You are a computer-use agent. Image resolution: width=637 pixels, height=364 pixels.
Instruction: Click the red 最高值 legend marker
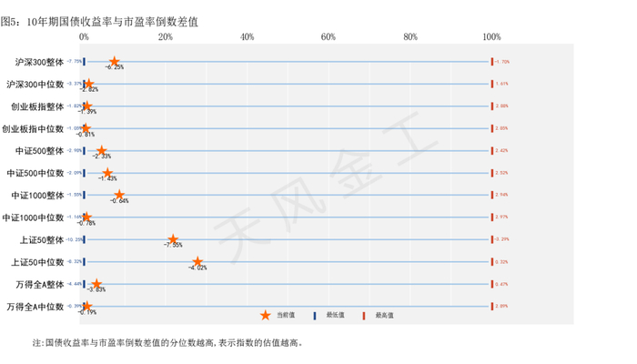click(x=364, y=316)
